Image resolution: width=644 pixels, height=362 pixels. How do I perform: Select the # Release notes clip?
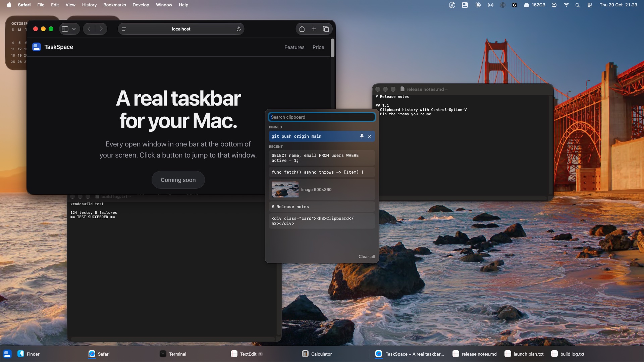[322, 206]
